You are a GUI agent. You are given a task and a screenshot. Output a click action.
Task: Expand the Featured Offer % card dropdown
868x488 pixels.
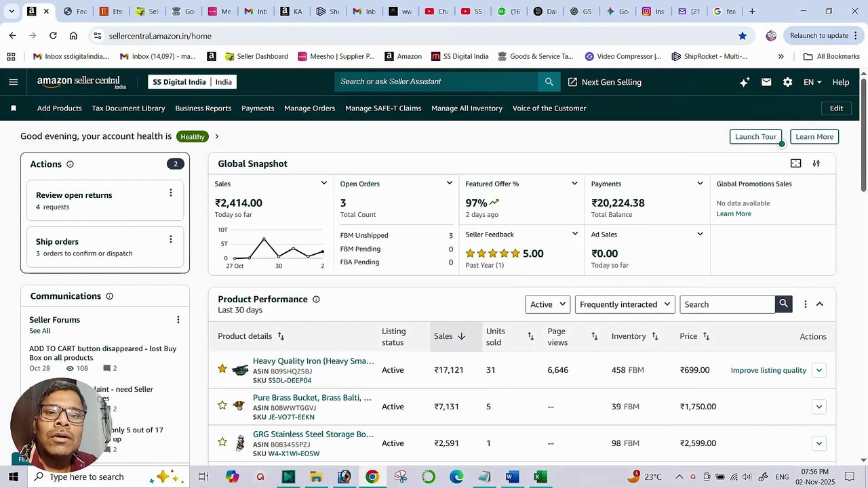click(x=574, y=184)
